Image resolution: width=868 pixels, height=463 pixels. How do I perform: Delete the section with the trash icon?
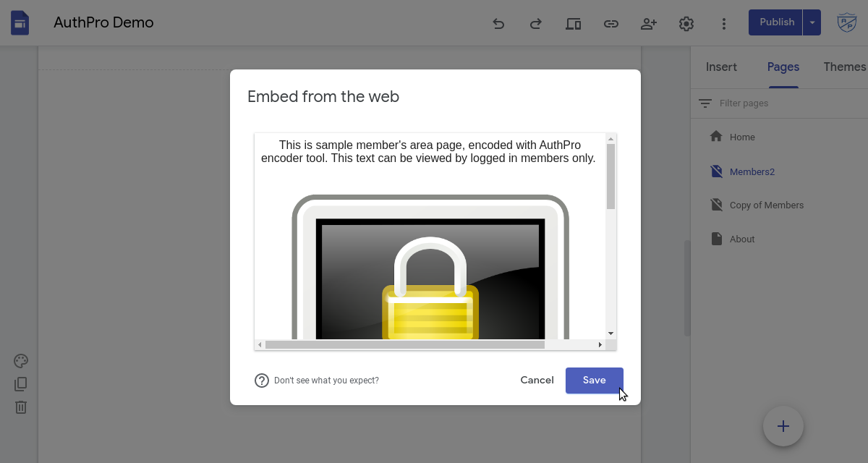[21, 407]
